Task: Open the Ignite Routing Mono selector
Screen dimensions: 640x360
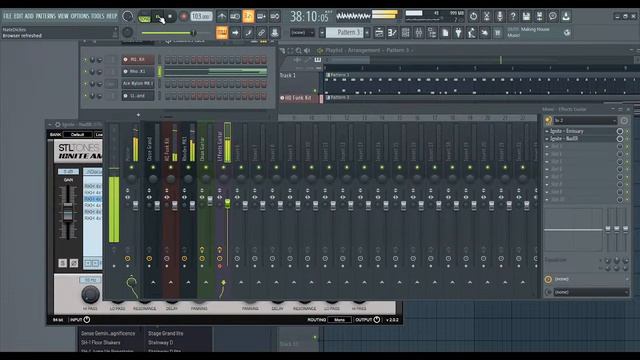Action: 340,320
